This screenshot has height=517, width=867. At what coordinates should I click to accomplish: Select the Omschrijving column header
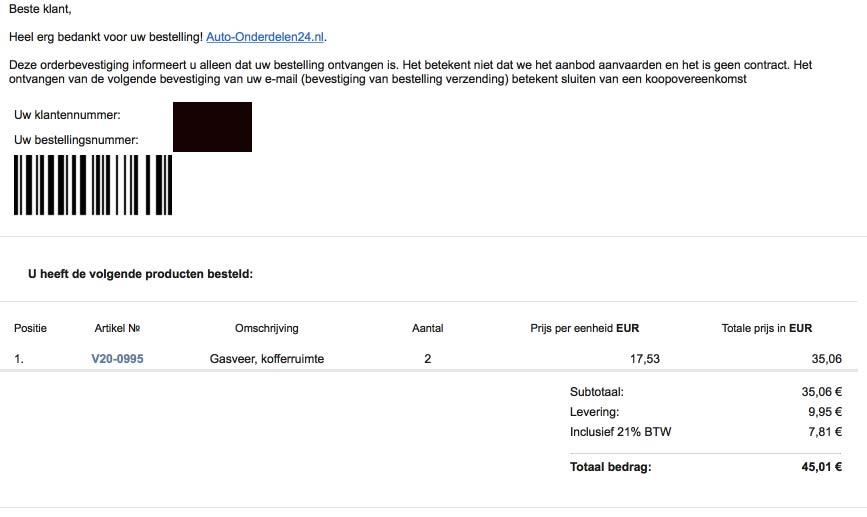[267, 328]
